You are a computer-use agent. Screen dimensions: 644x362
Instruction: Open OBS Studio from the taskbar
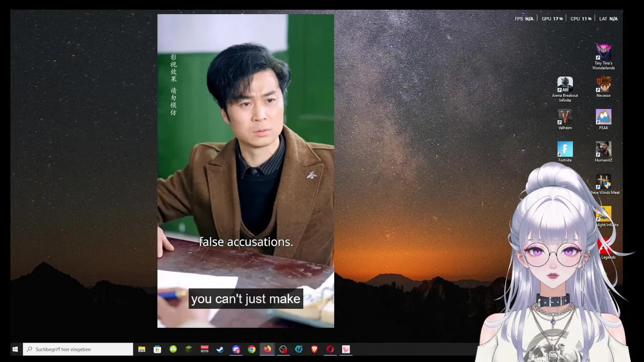pos(283,349)
